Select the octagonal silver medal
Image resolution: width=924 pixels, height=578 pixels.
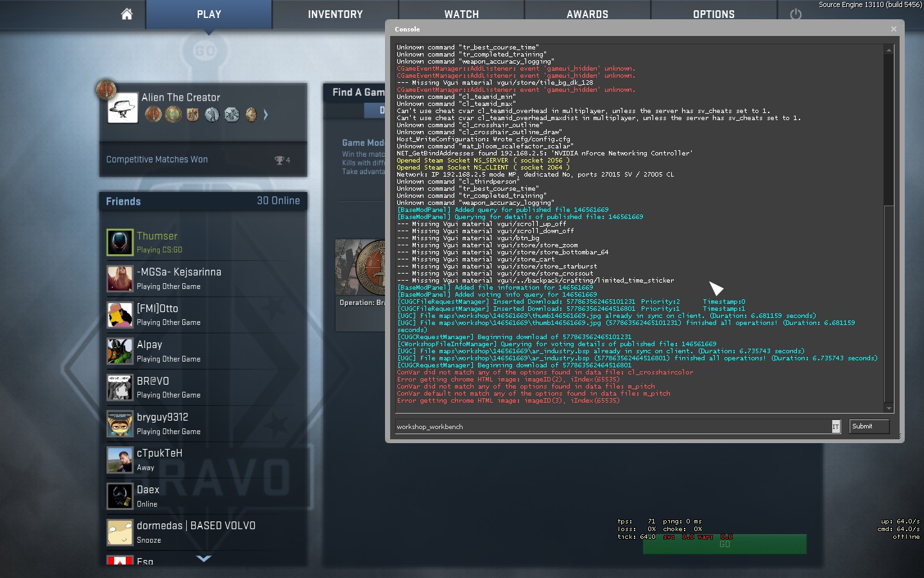coord(232,114)
